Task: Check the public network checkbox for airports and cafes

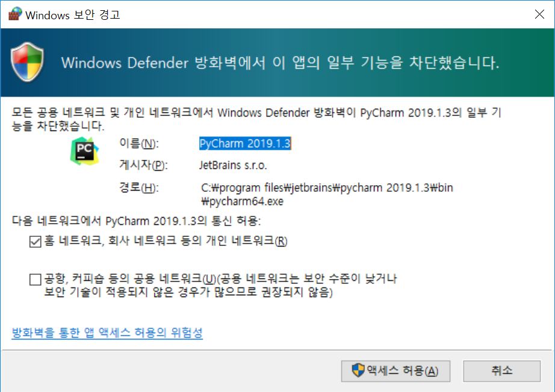Action: (x=36, y=279)
